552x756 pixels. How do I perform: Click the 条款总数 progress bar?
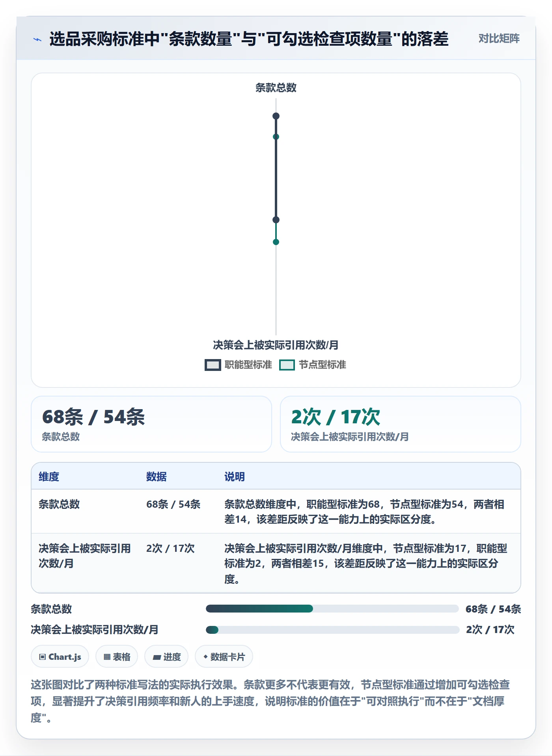332,609
